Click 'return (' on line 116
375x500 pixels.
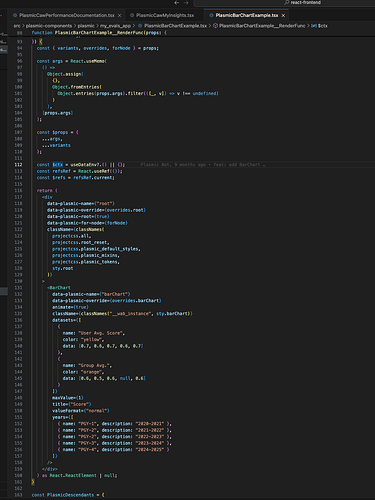pos(47,191)
